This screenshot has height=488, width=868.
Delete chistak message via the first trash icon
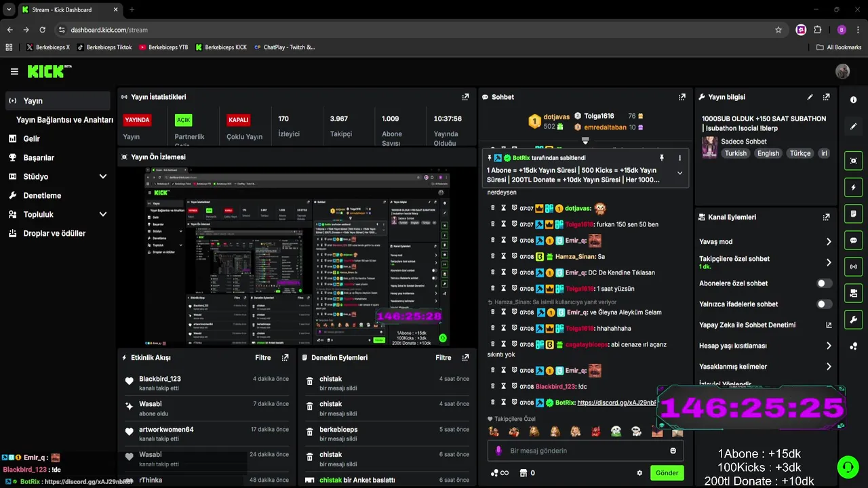[x=310, y=382]
